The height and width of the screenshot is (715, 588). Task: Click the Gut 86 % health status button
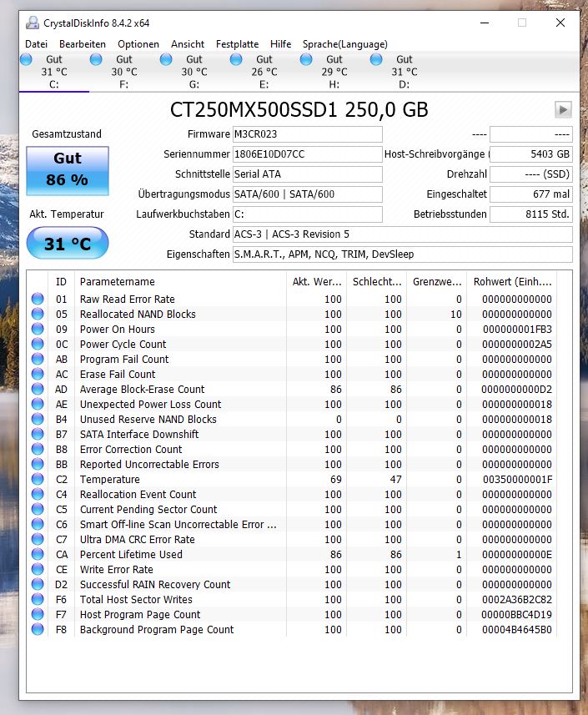tap(68, 170)
